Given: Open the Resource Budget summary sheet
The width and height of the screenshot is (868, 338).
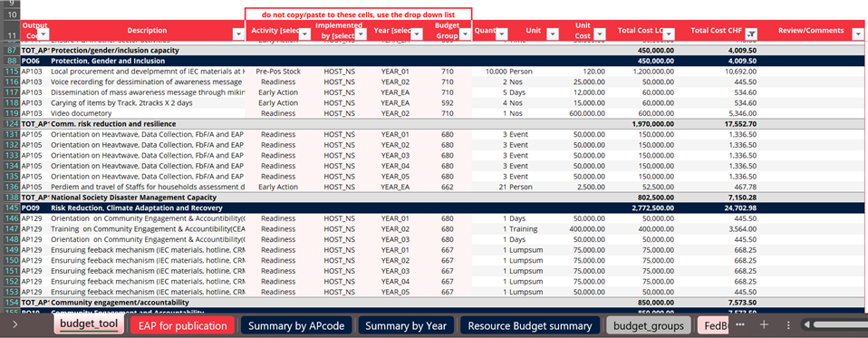Looking at the screenshot, I should tap(530, 326).
